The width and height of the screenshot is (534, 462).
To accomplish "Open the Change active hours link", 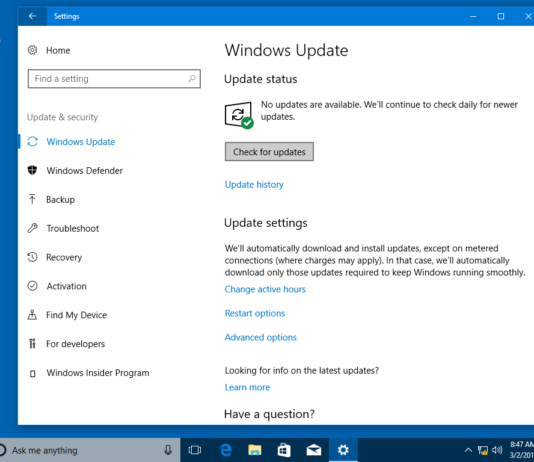I will [265, 289].
